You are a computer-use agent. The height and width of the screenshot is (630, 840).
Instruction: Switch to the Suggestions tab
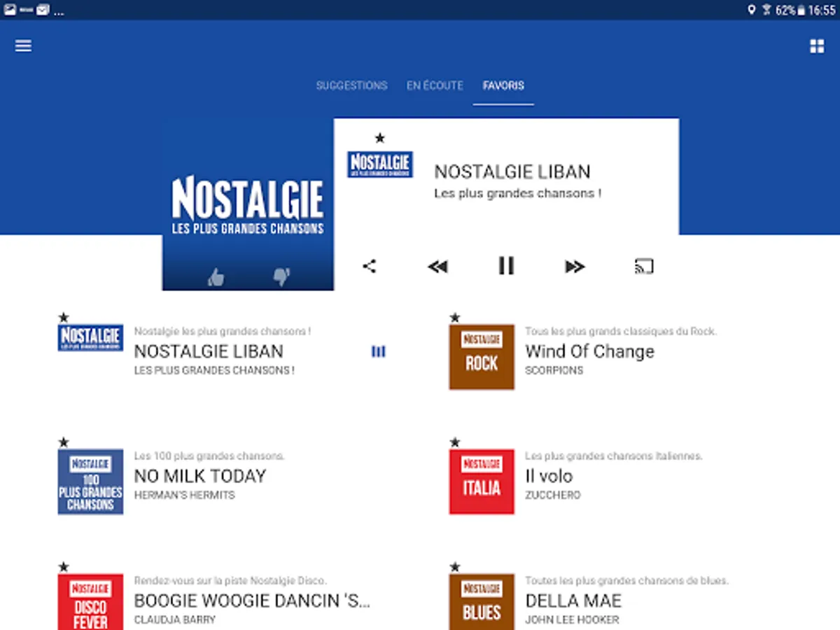(351, 85)
